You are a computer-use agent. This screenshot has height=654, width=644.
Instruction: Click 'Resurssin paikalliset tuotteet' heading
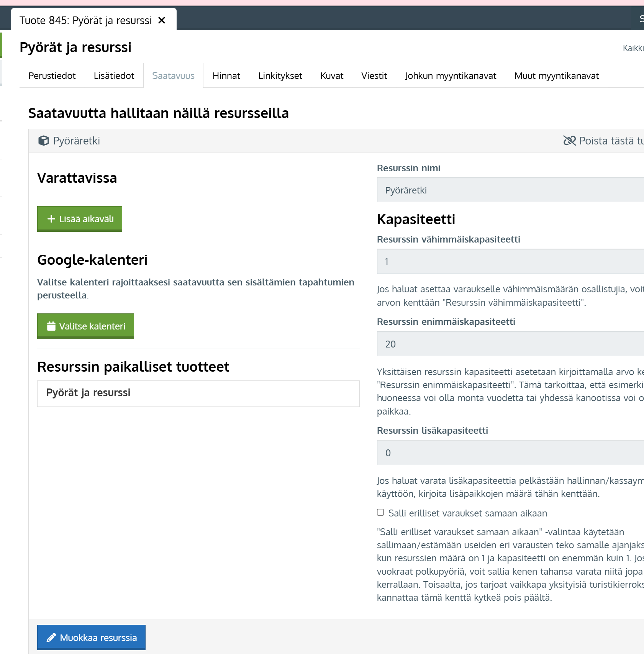(x=133, y=367)
